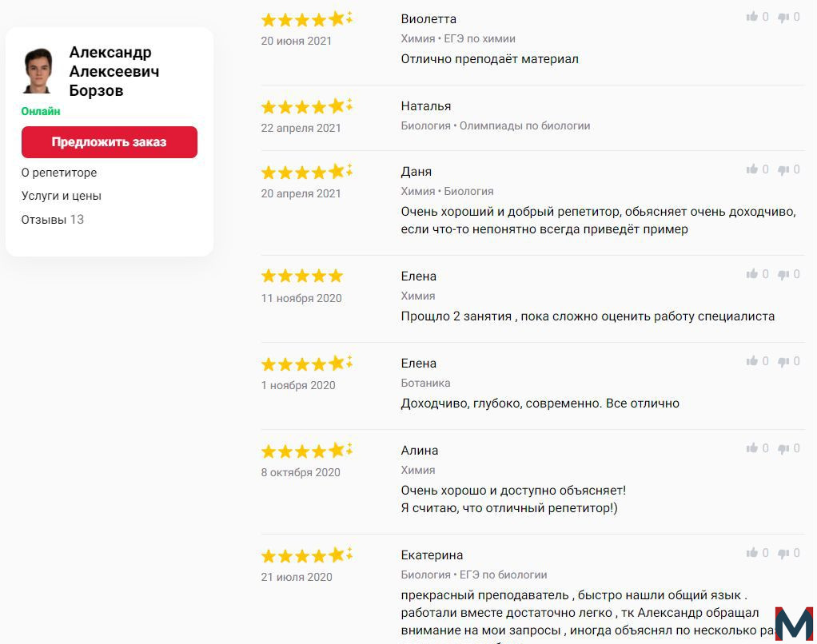The image size is (817, 644).
Task: Click the Предложить заказ button
Action: click(x=110, y=142)
